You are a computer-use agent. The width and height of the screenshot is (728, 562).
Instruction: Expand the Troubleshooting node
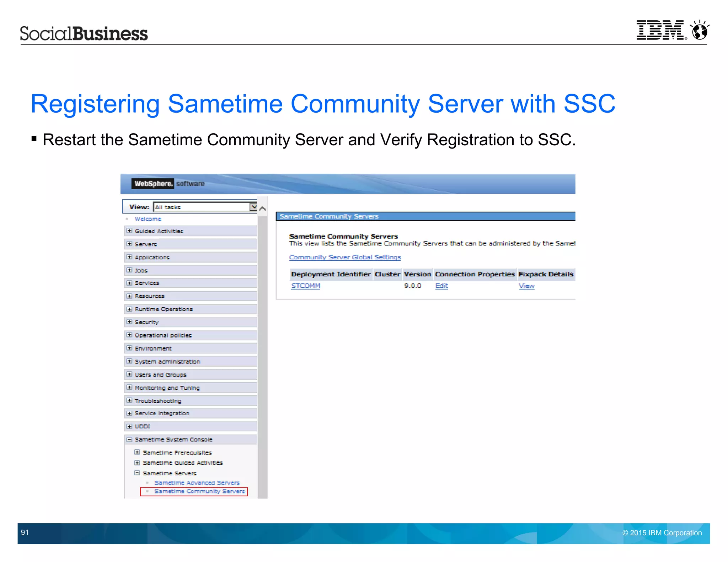coord(129,400)
